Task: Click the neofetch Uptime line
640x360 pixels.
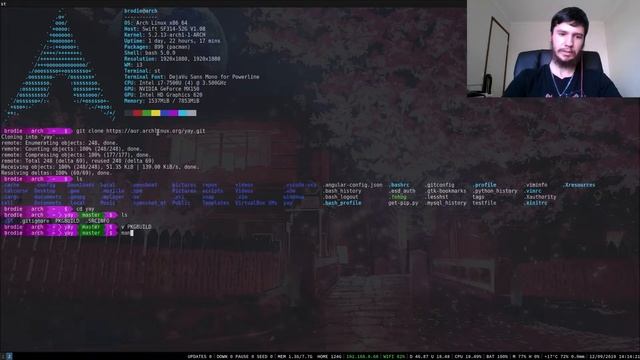Action: point(172,41)
